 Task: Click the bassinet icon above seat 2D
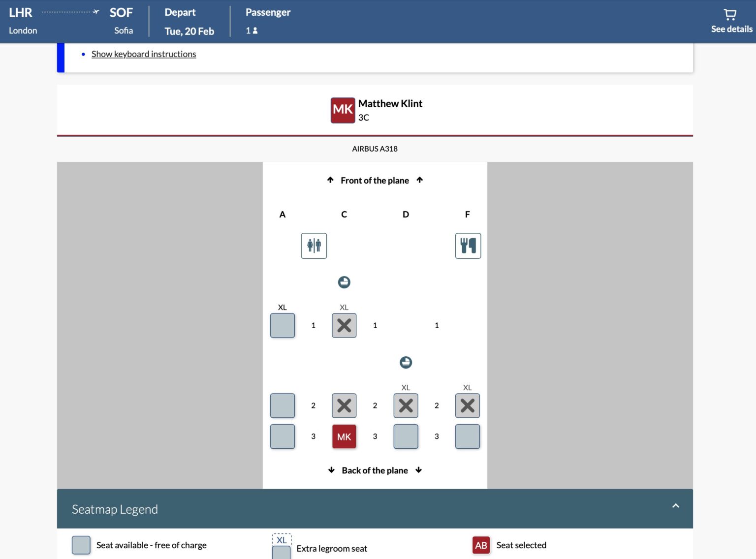[406, 363]
